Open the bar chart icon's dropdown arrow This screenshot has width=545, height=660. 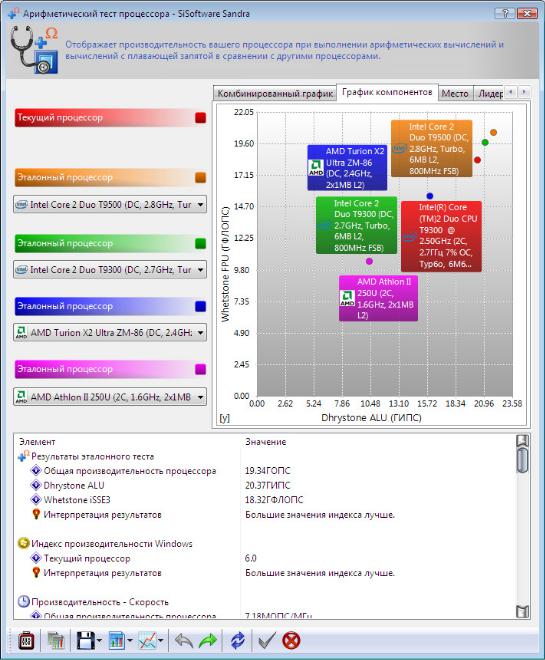(x=130, y=641)
